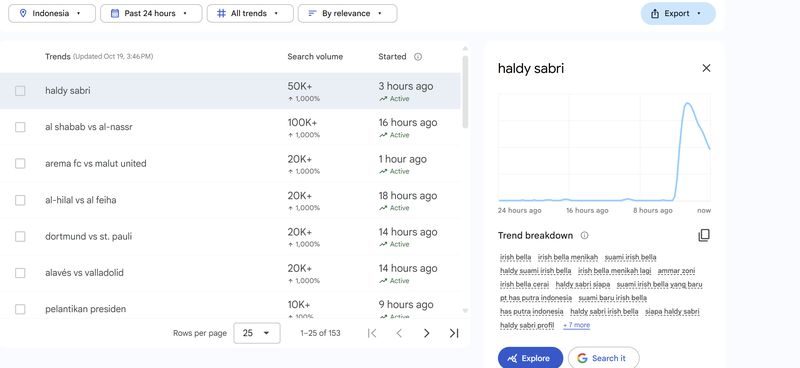Open the ammar zoni breakdown query
The width and height of the screenshot is (800, 368).
(676, 271)
